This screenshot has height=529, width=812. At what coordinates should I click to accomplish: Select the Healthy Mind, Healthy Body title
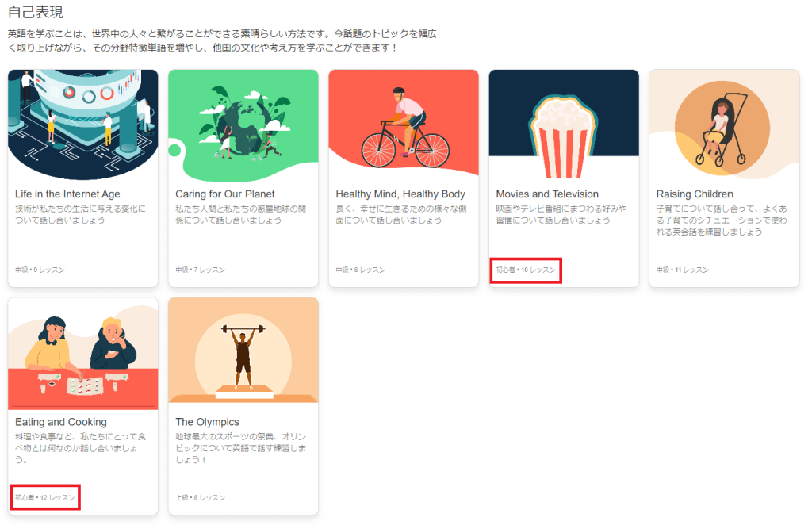[400, 194]
